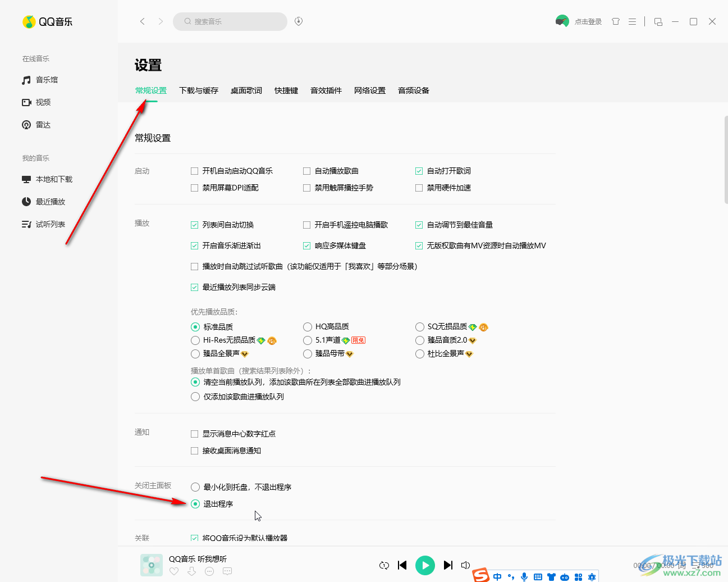Enable 禁用硬件加速 checkbox

pyautogui.click(x=419, y=188)
